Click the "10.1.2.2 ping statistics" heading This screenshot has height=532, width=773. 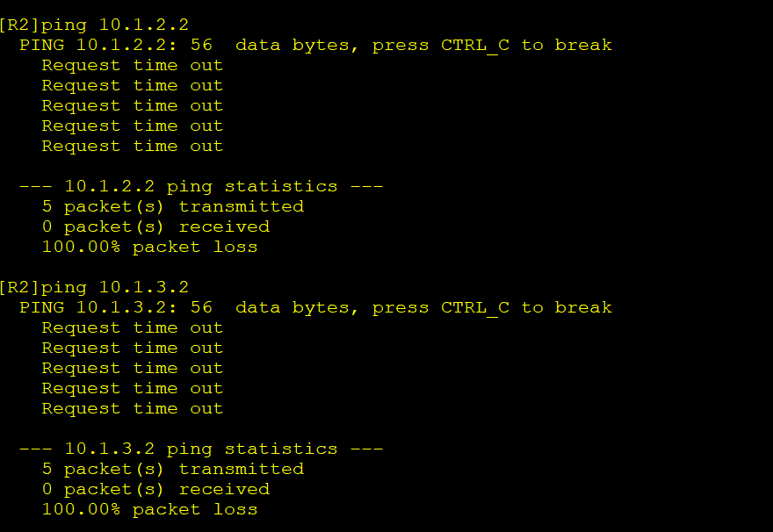point(201,187)
